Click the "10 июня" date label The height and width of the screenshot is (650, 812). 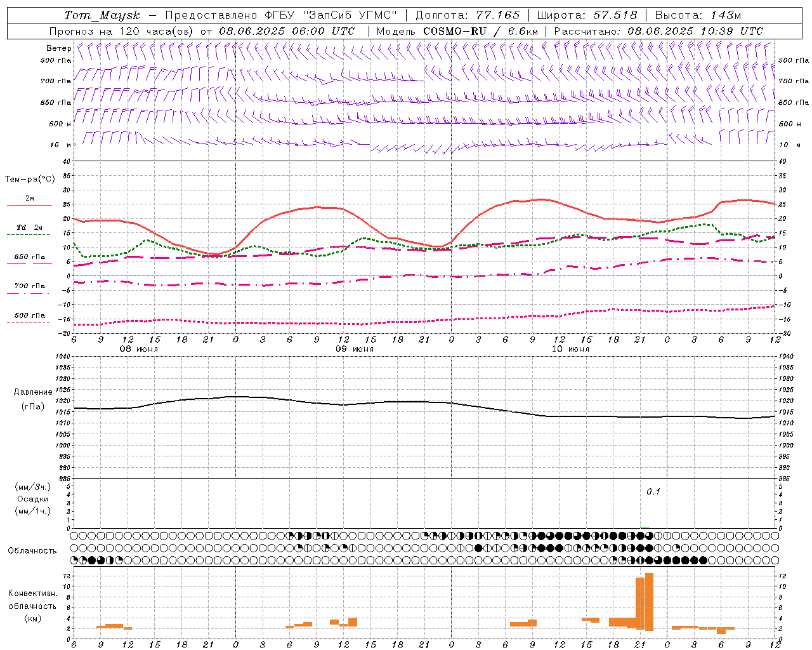coord(570,349)
